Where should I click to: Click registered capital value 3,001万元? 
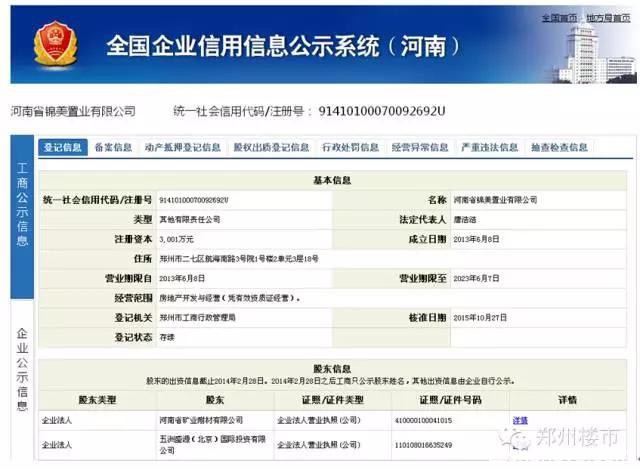(x=176, y=239)
